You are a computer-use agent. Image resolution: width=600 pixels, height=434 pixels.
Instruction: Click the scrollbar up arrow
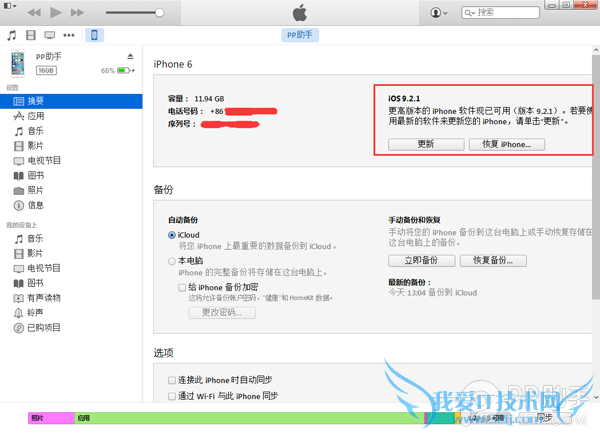click(x=596, y=50)
